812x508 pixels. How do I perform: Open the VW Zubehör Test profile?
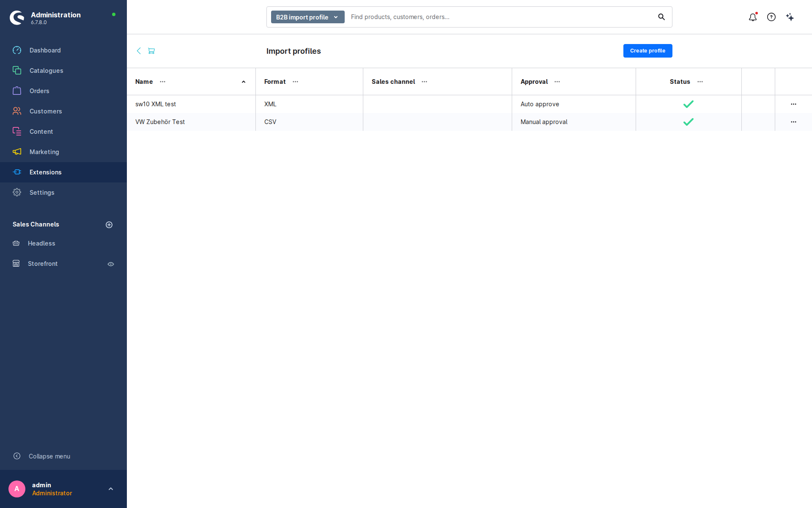160,122
